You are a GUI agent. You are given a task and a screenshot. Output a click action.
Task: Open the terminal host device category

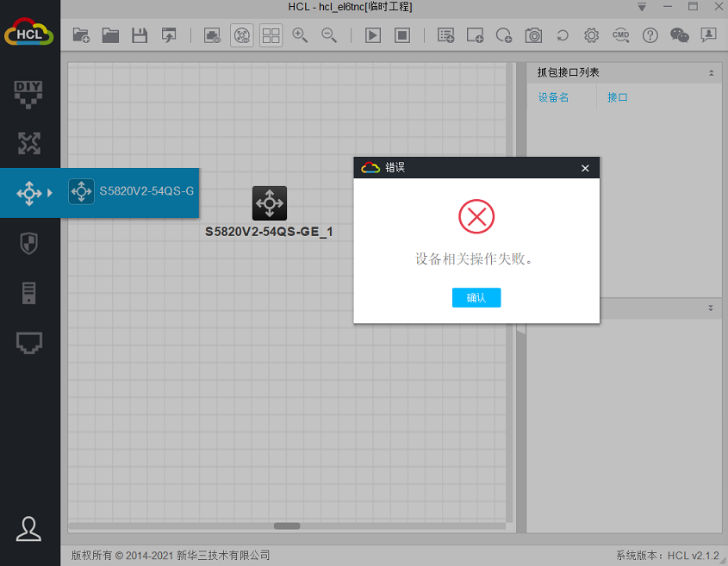pyautogui.click(x=28, y=293)
